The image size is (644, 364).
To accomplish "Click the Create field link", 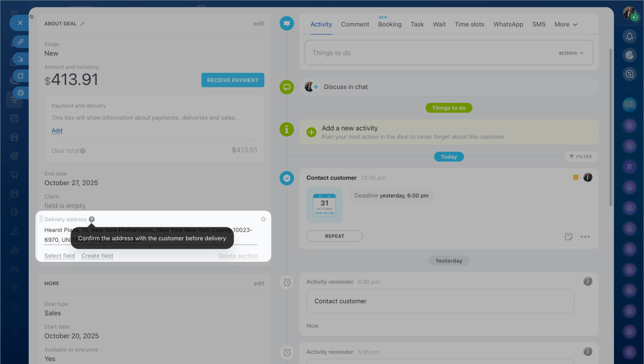I will [97, 256].
